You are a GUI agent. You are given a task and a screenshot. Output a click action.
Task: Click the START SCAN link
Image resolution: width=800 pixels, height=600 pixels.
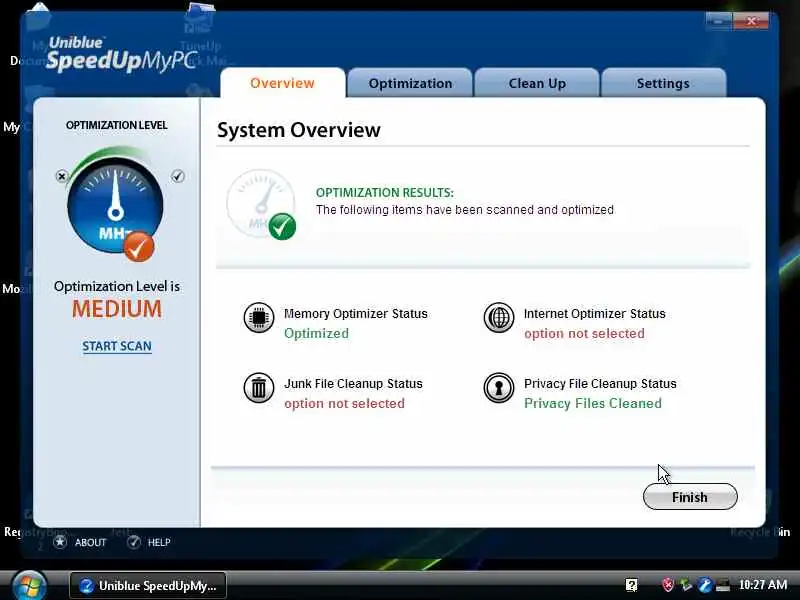[x=117, y=346]
